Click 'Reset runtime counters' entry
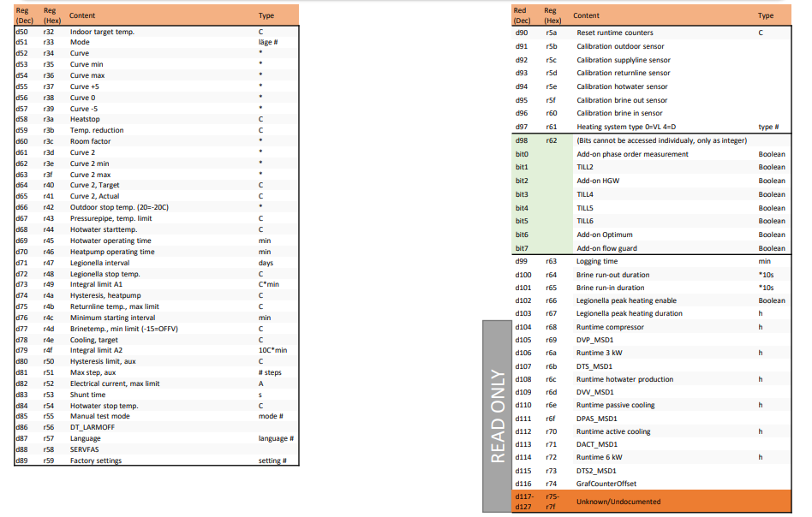This screenshot has width=812, height=517. tap(615, 33)
